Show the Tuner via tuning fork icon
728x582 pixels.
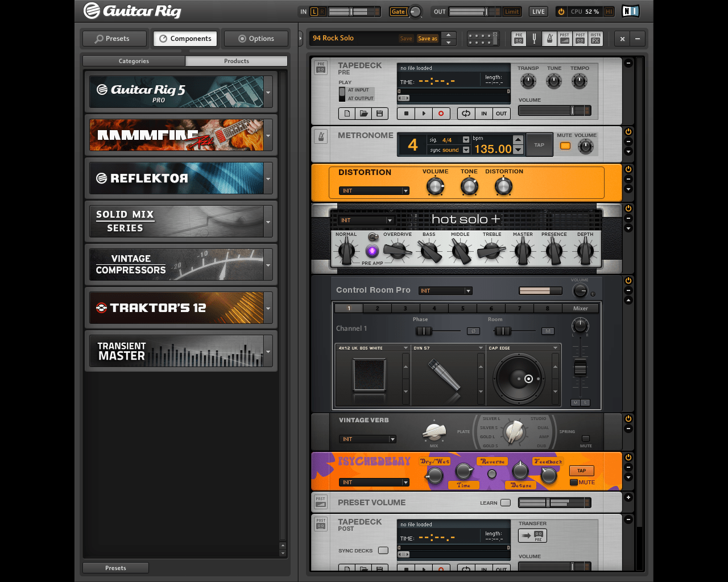pyautogui.click(x=534, y=39)
